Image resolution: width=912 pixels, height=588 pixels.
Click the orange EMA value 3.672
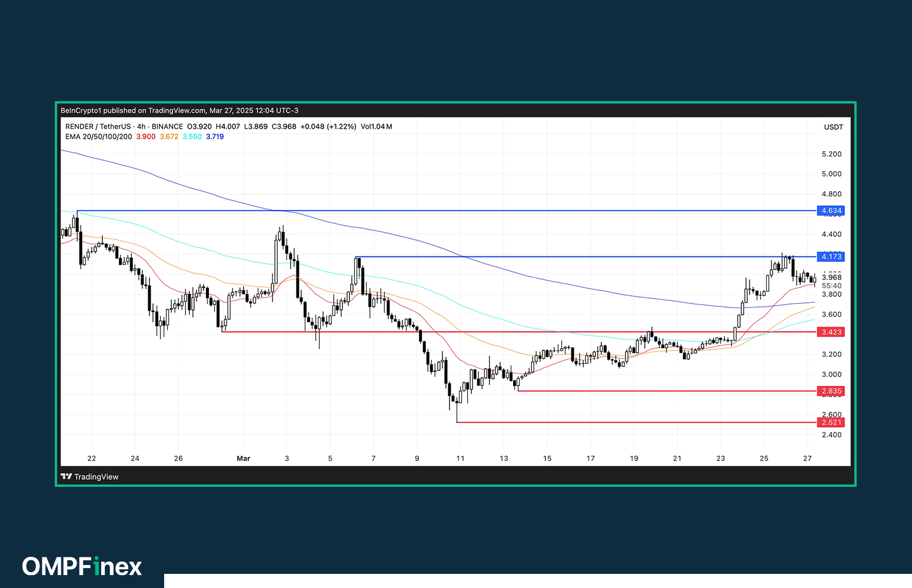coord(169,136)
